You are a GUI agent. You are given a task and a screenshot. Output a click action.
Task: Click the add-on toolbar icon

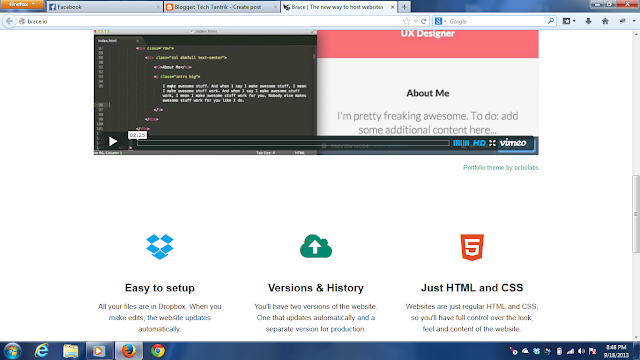click(x=622, y=21)
